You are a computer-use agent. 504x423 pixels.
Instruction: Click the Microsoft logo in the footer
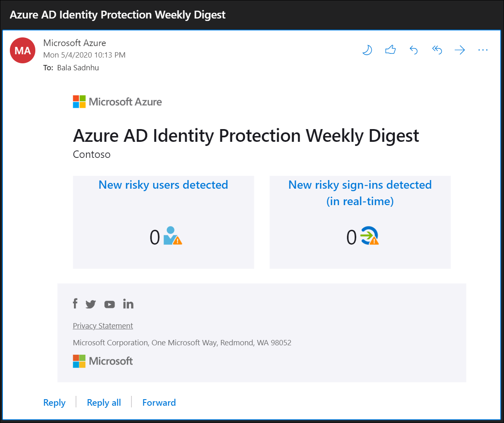click(102, 361)
